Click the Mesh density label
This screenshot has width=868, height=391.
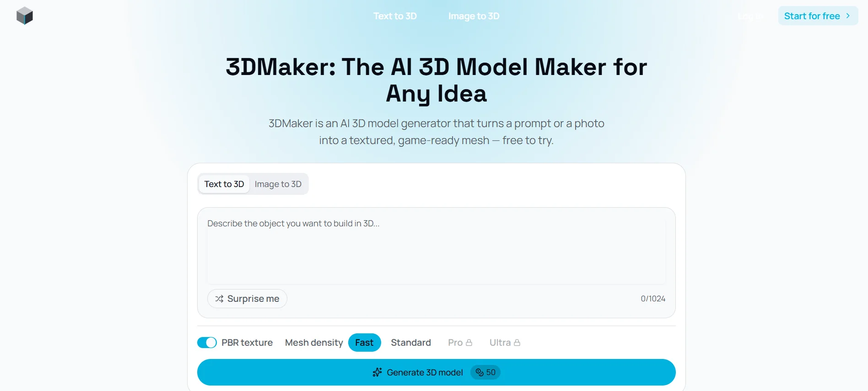coord(314,343)
